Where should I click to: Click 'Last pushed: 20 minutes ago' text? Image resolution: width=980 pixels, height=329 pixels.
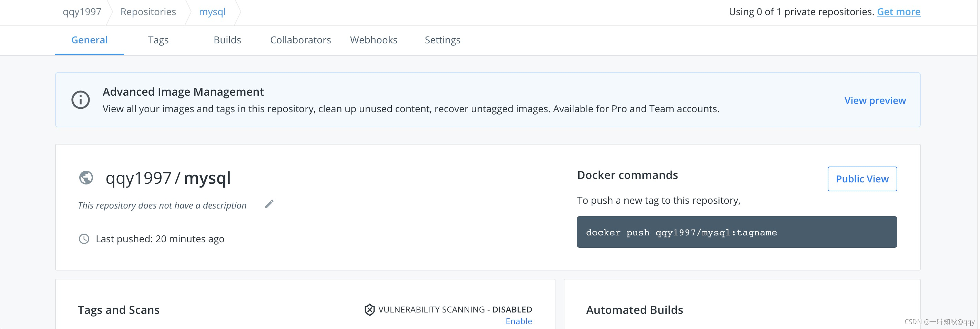[160, 239]
